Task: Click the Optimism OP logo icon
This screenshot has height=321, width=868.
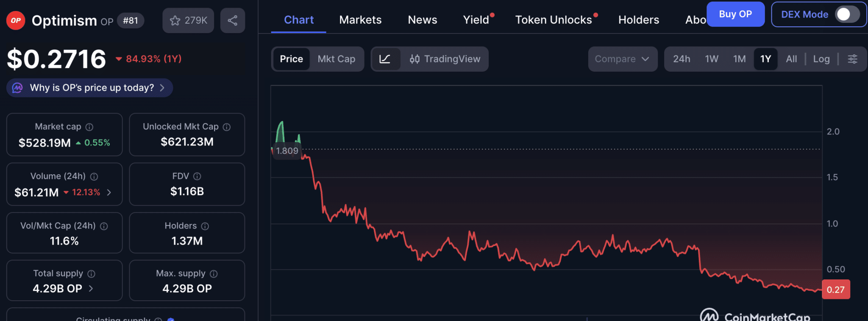Action: pos(16,20)
